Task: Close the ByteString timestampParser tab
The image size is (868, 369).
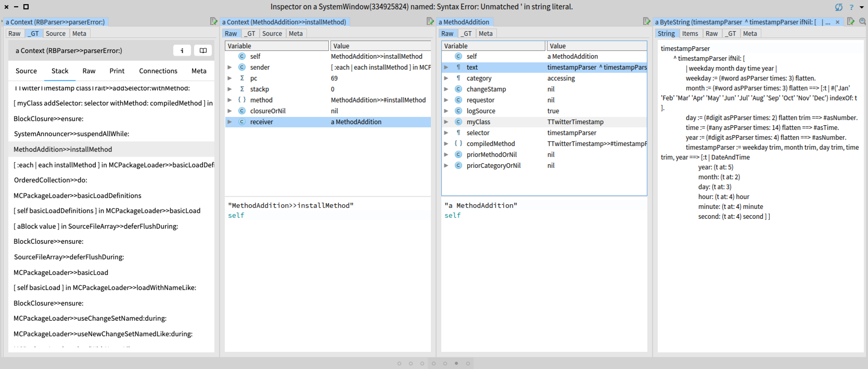Action: (x=838, y=22)
